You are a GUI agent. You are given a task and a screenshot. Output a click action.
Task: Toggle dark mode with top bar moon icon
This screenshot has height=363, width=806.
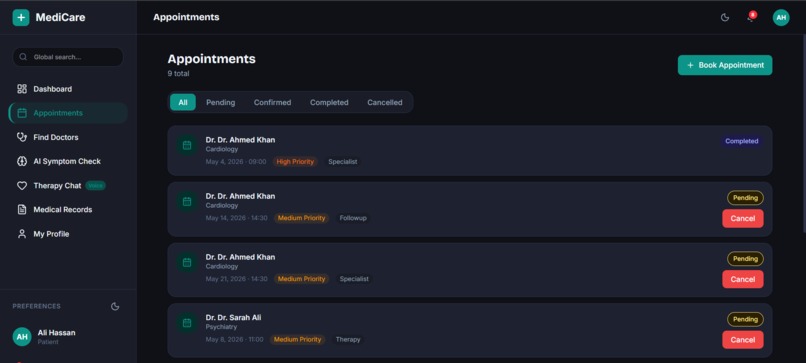(725, 17)
